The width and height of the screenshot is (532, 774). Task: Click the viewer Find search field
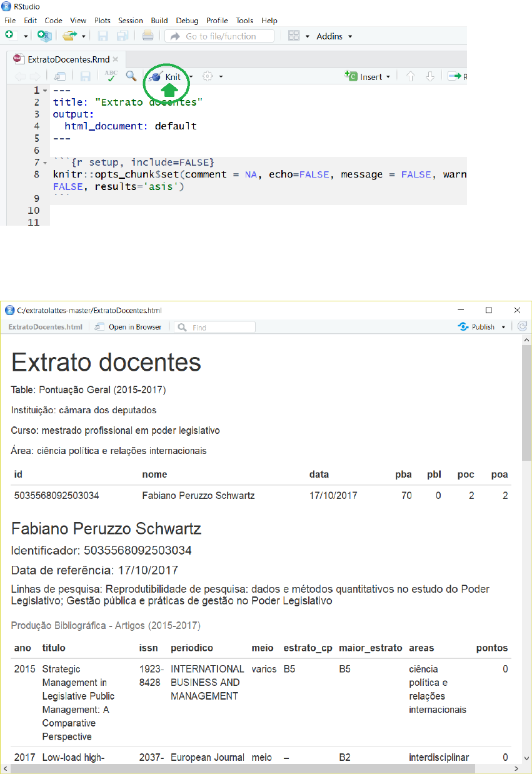pos(214,327)
